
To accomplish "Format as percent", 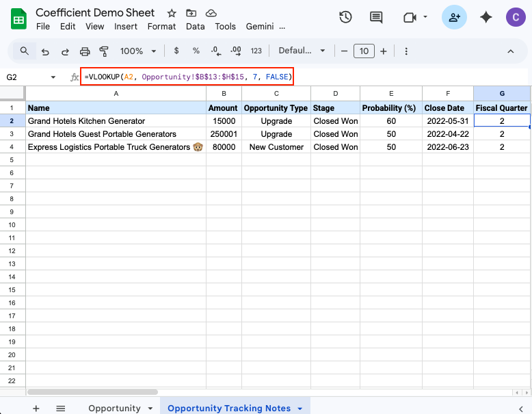I will (196, 51).
